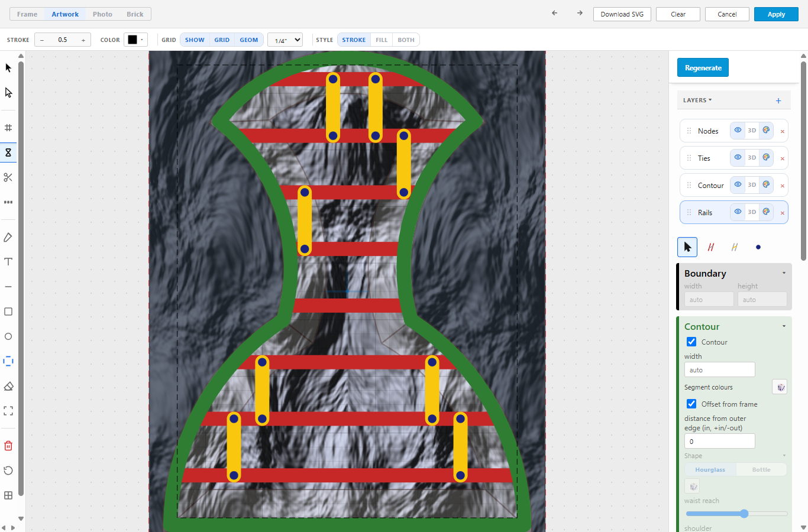Expand the LAYERS dropdown header
This screenshot has height=532, width=808.
(697, 100)
